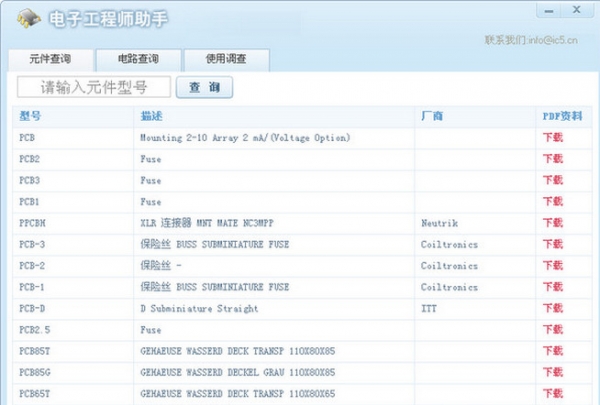Image resolution: width=600 pixels, height=405 pixels.
Task: Download PDF for the PCB3 row
Action: click(553, 180)
